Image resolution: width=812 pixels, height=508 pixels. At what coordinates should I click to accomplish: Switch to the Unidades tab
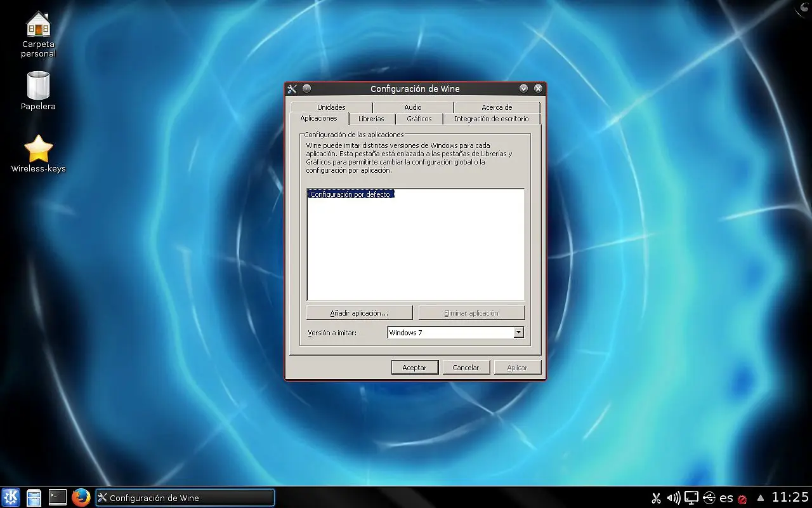pos(331,107)
